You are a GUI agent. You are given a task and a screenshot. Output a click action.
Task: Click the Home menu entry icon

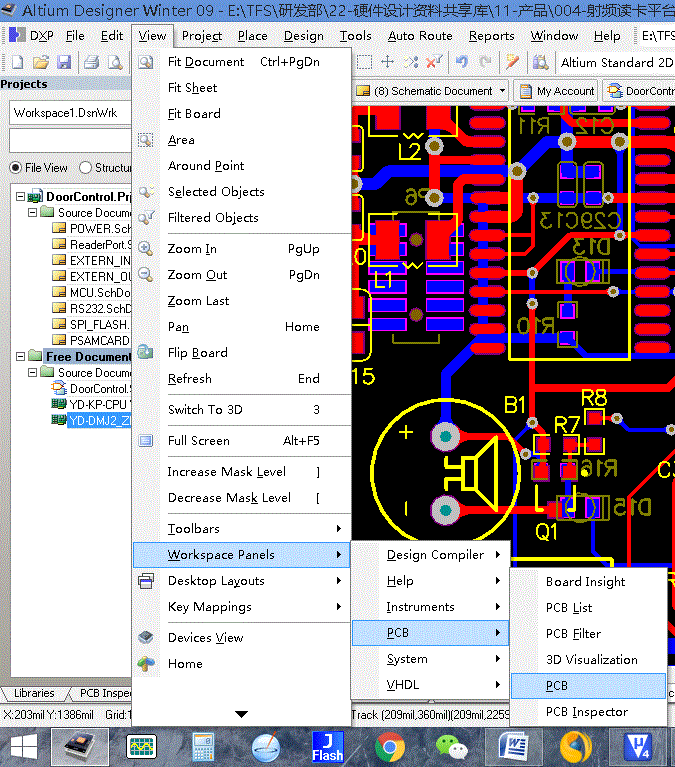click(x=146, y=663)
